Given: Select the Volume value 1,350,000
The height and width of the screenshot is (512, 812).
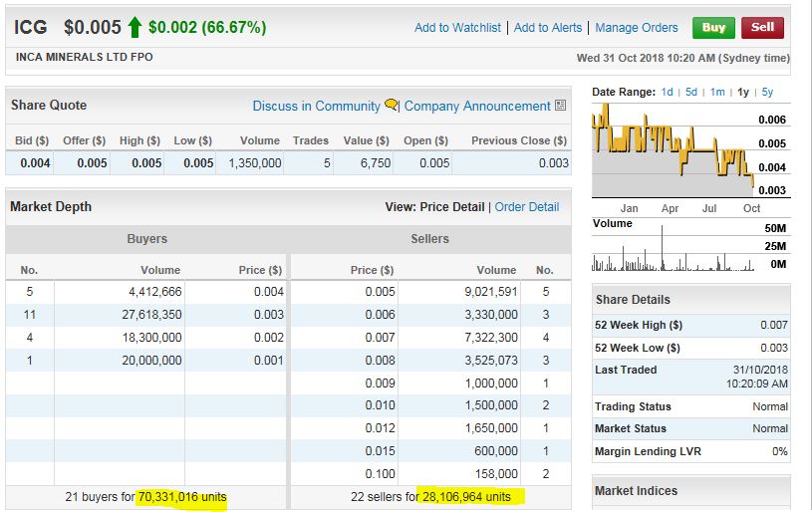Looking at the screenshot, I should [255, 163].
